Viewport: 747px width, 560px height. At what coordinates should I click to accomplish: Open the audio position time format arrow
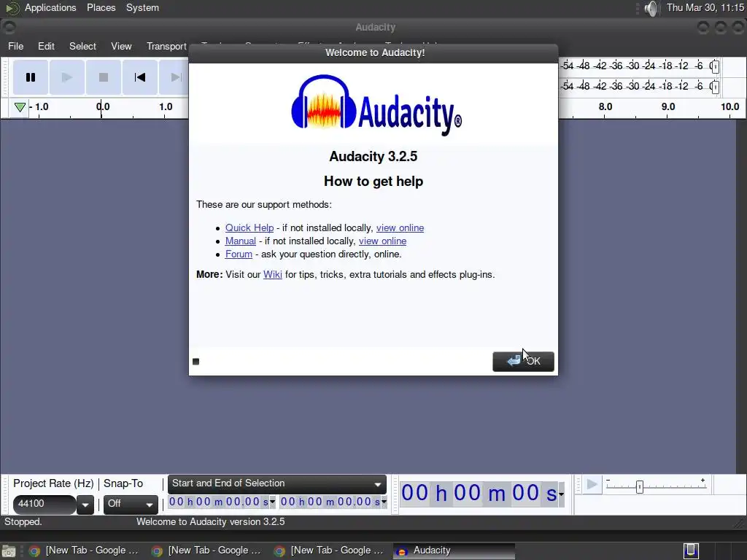pos(561,494)
